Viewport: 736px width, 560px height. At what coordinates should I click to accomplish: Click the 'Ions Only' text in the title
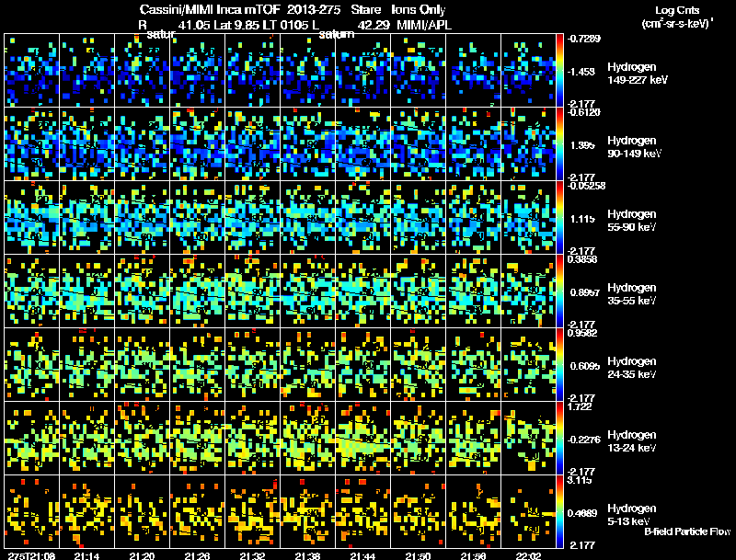point(419,9)
